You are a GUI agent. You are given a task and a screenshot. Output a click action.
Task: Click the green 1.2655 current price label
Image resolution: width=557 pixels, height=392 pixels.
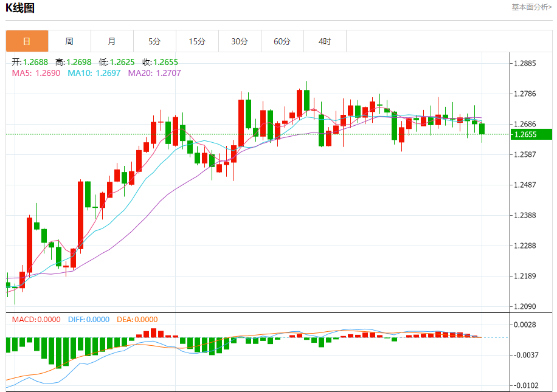[x=531, y=134]
